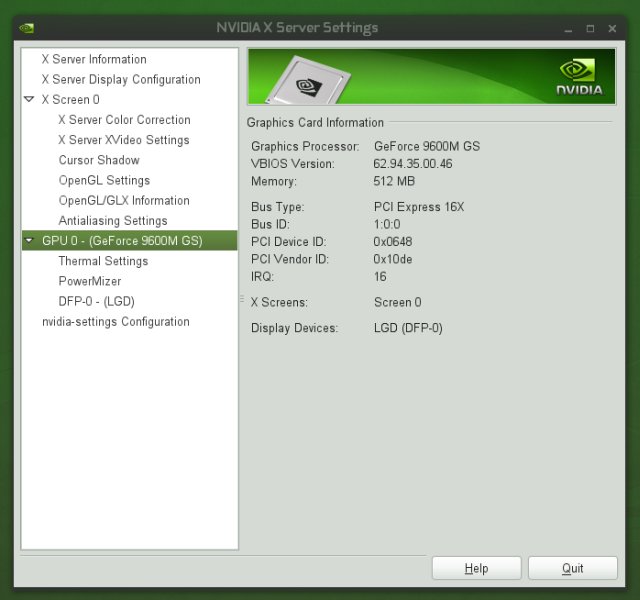Click the Graphics Card Information heading

pos(315,122)
